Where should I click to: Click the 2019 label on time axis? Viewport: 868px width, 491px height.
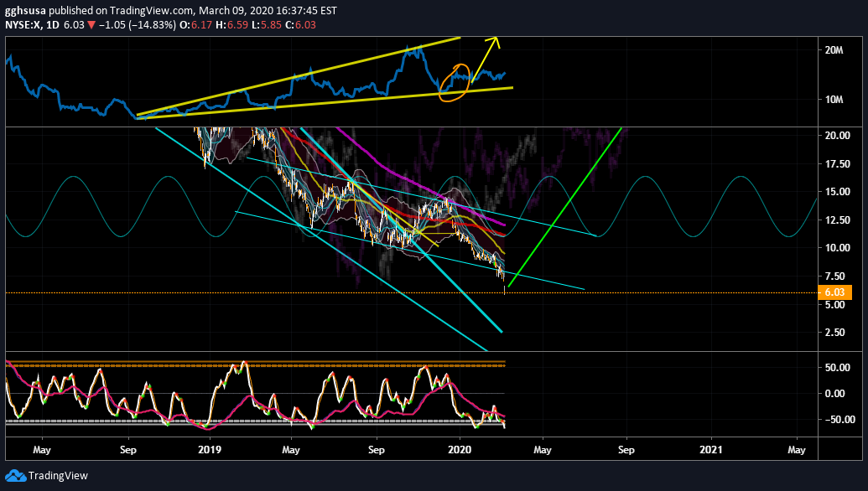tap(210, 450)
